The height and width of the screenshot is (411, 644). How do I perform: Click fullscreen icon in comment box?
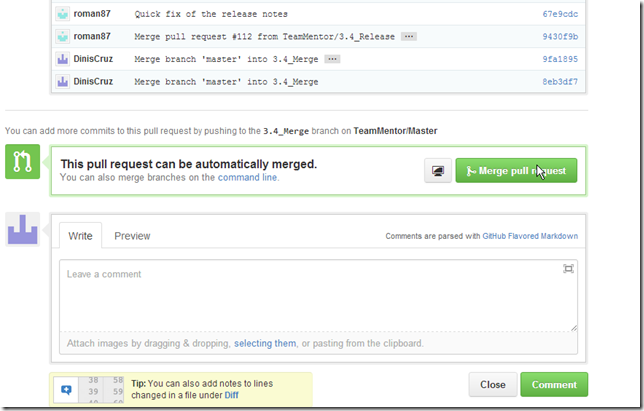point(568,268)
